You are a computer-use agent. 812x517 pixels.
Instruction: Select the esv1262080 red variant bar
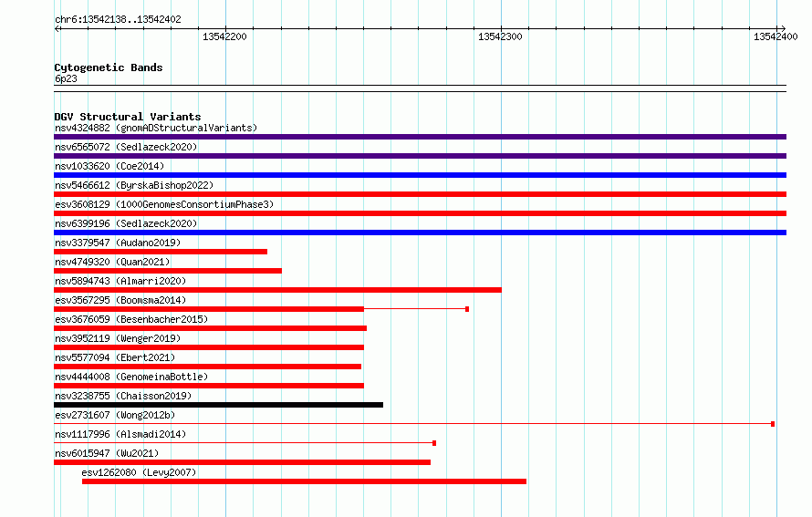pos(304,481)
